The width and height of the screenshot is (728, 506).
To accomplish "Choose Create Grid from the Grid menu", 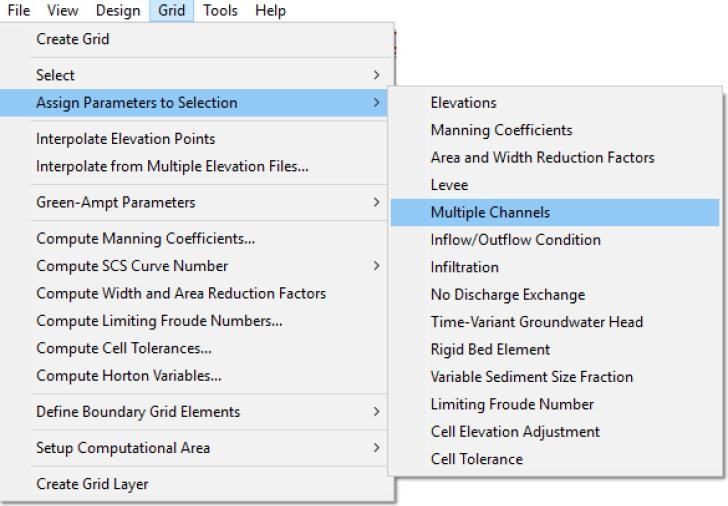I will point(73,39).
